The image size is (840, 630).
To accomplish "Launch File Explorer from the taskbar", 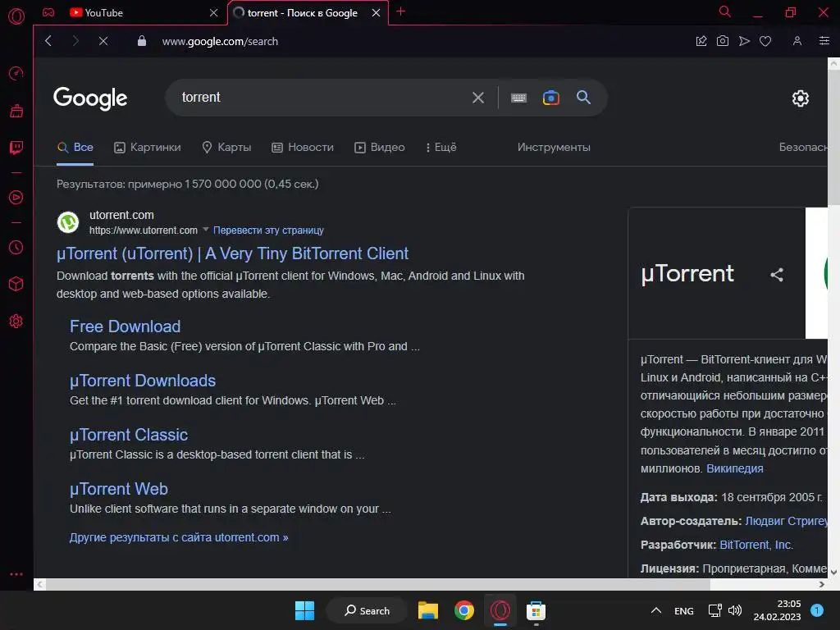I will 428,610.
